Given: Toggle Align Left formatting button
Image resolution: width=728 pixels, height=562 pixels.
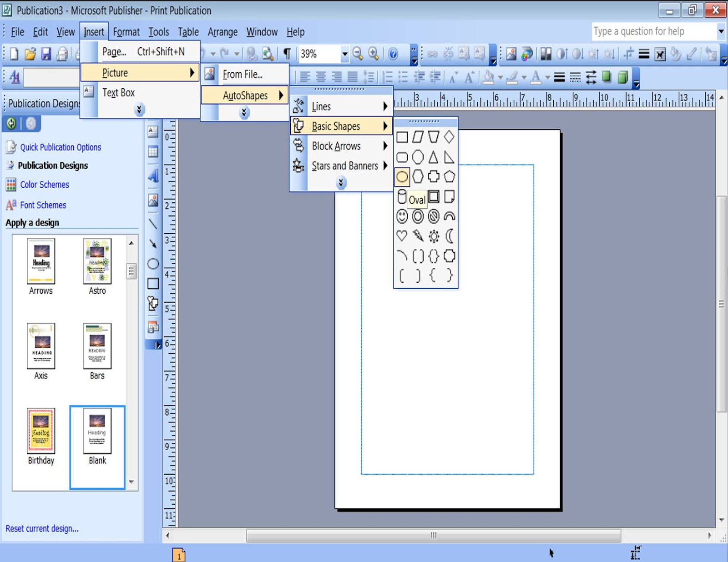Looking at the screenshot, I should [x=305, y=78].
